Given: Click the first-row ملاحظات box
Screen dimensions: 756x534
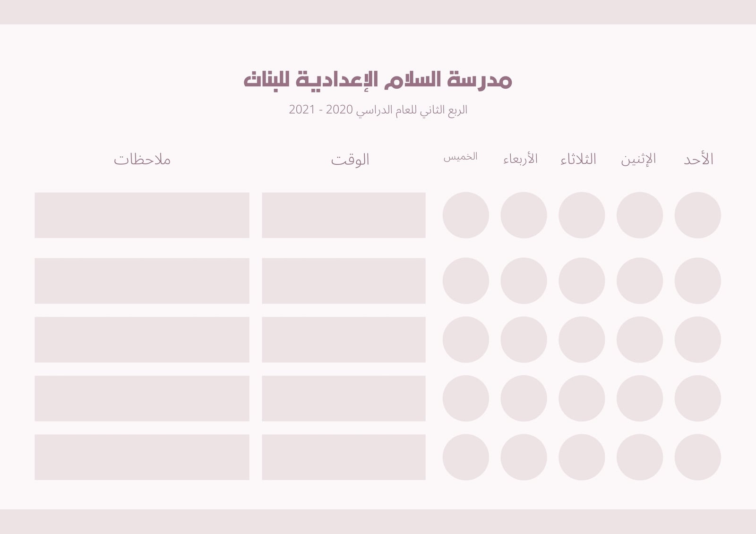Looking at the screenshot, I should tap(142, 215).
